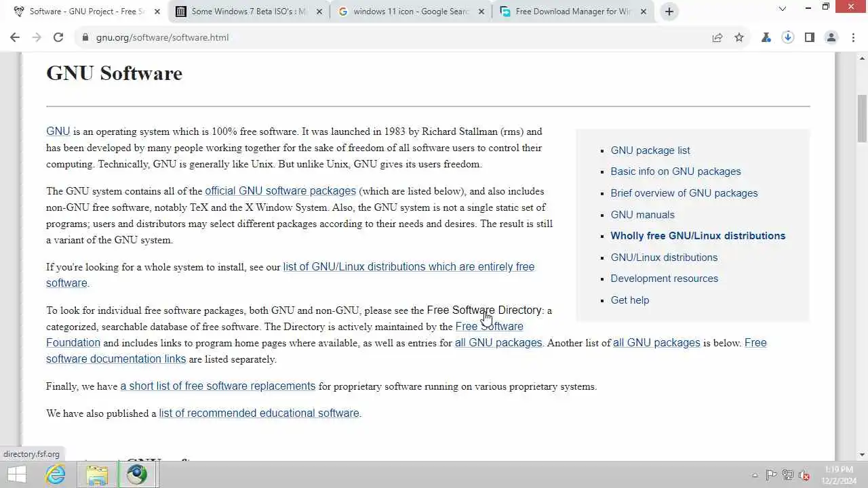Viewport: 868px width, 488px height.
Task: Open the taskbar clock and date
Action: (x=839, y=474)
